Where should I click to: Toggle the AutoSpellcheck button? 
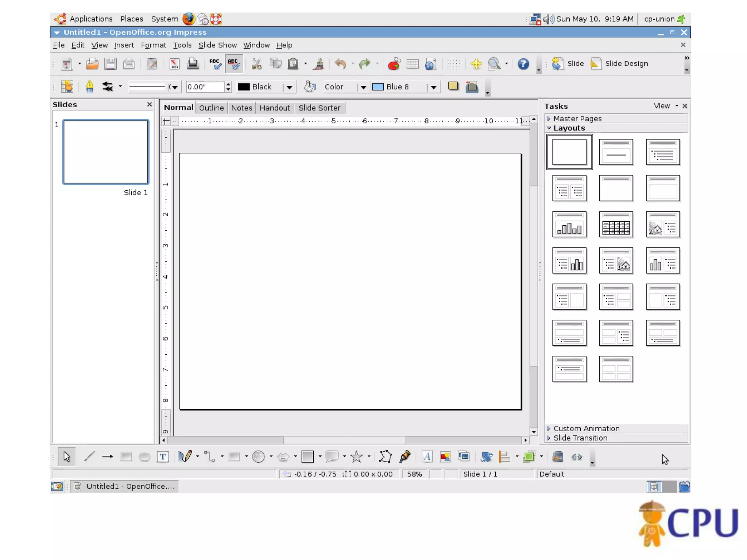click(x=234, y=64)
